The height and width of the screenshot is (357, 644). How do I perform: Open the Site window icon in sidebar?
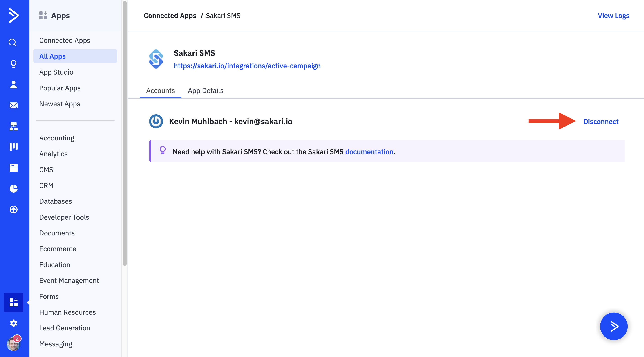point(13,168)
